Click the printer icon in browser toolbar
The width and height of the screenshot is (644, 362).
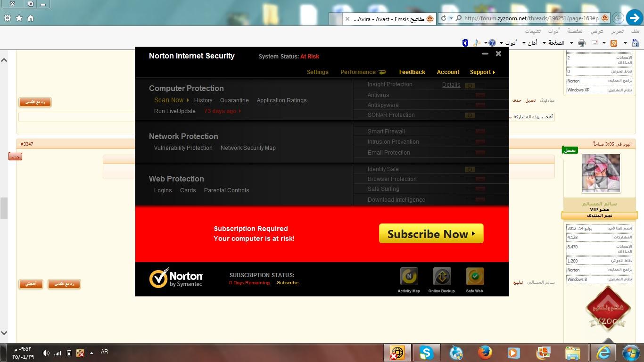[x=582, y=43]
